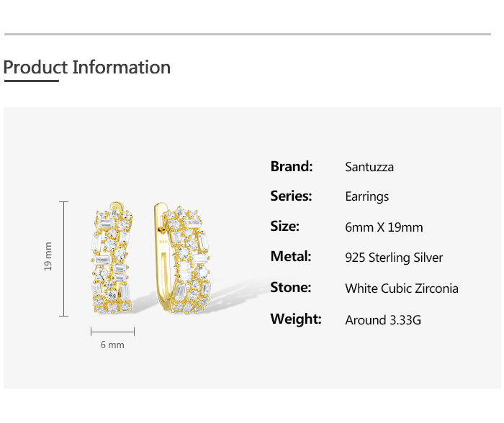This screenshot has height=423, width=504.
Task: Click the Brand label
Action: (291, 166)
